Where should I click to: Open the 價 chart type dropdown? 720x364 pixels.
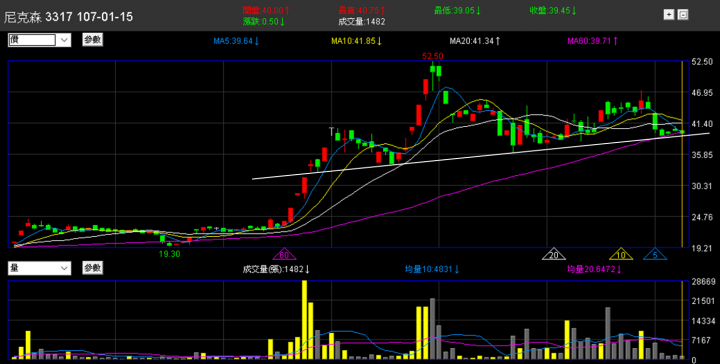(39, 40)
